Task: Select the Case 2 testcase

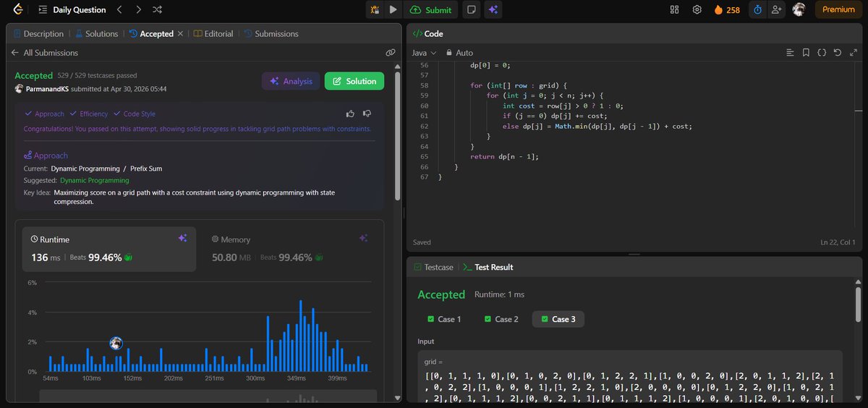Action: pyautogui.click(x=500, y=319)
